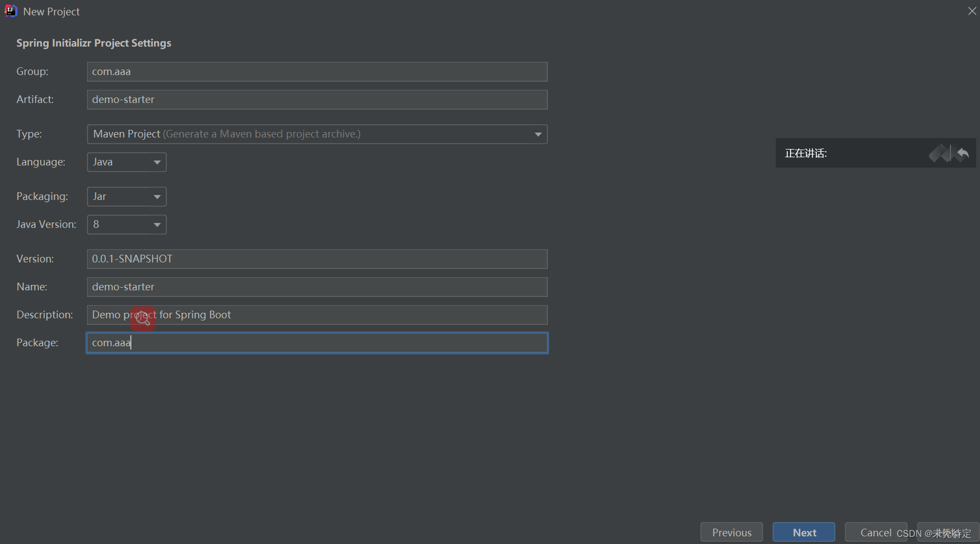Image resolution: width=980 pixels, height=544 pixels.
Task: Click the Java Version: label
Action: point(47,225)
